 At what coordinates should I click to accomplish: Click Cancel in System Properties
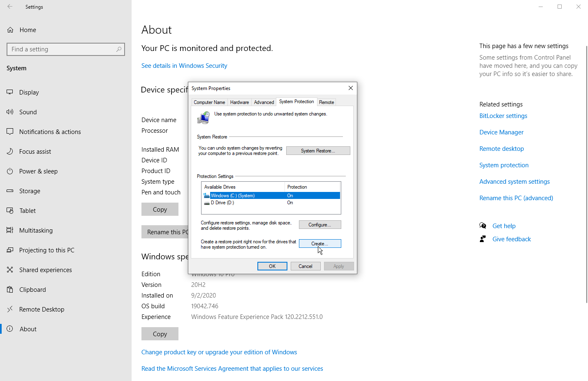306,266
